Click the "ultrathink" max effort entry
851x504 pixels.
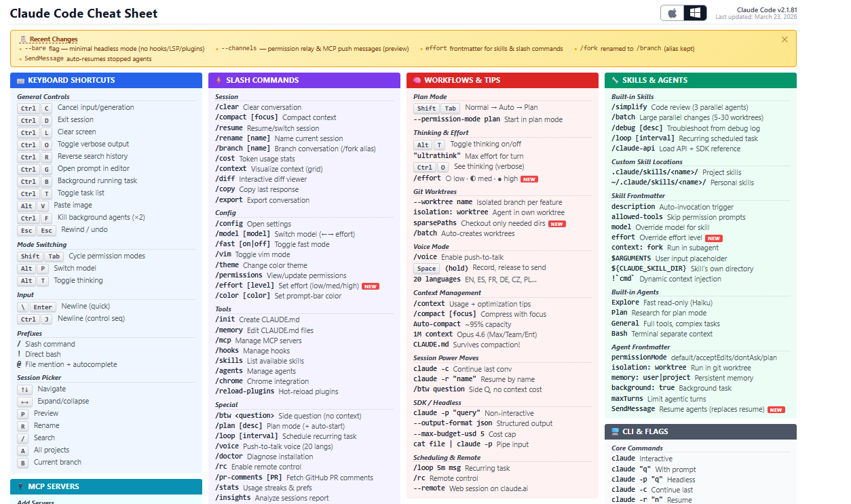(468, 156)
